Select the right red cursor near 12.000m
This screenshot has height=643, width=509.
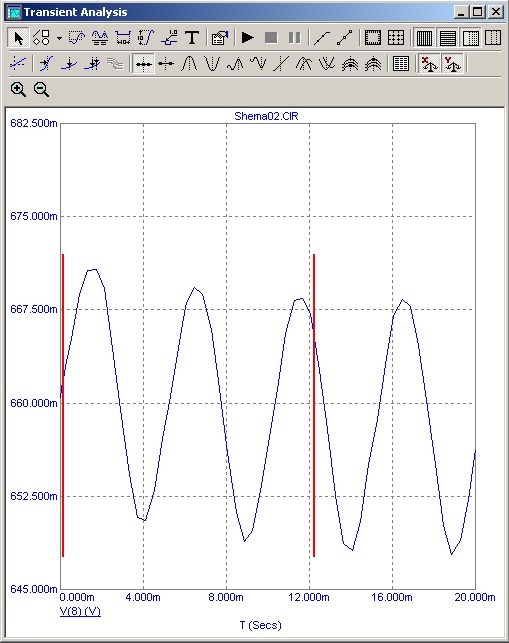click(x=314, y=405)
